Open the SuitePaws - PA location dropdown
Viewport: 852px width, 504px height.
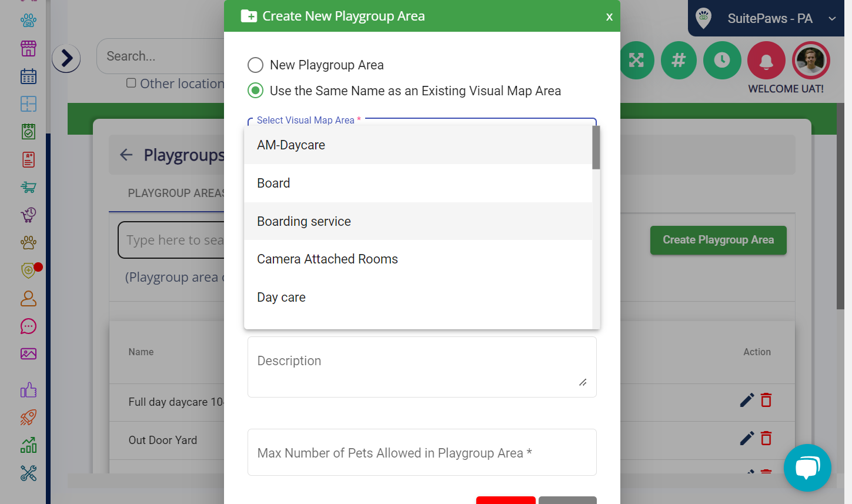click(766, 18)
